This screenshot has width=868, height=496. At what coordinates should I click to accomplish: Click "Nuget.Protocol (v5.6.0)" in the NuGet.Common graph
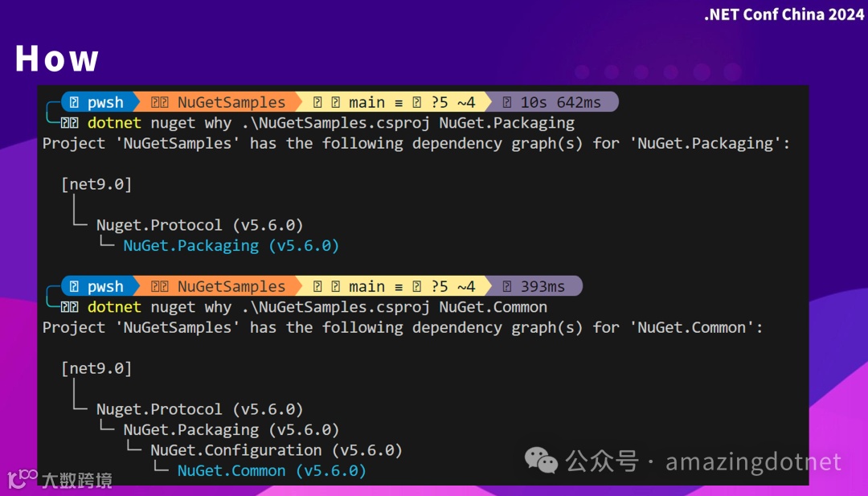[200, 410]
